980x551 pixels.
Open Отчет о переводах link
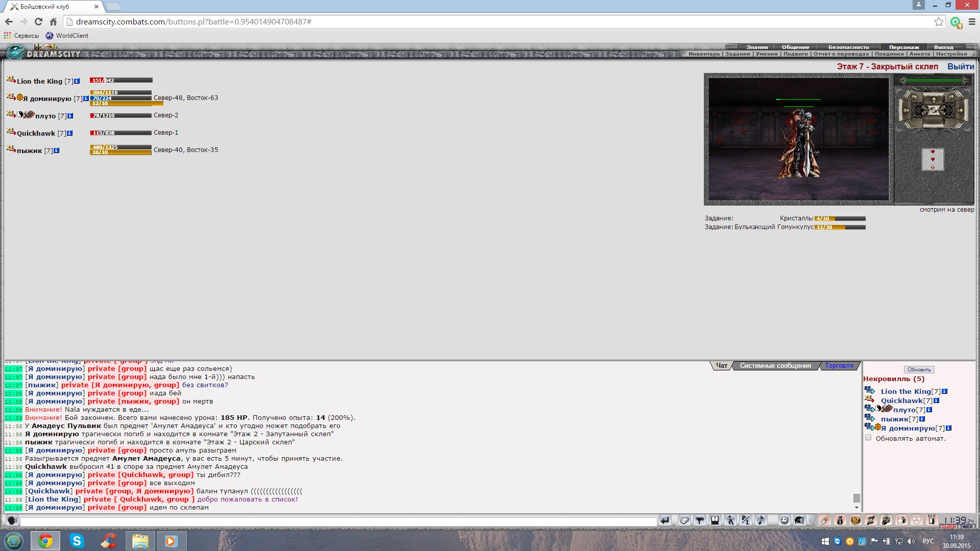point(841,54)
